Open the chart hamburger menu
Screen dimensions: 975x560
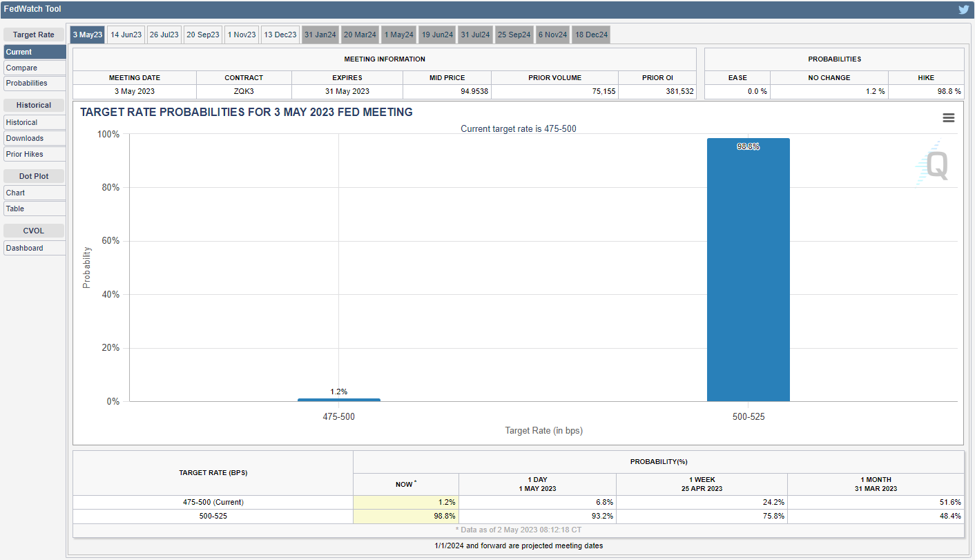point(948,118)
